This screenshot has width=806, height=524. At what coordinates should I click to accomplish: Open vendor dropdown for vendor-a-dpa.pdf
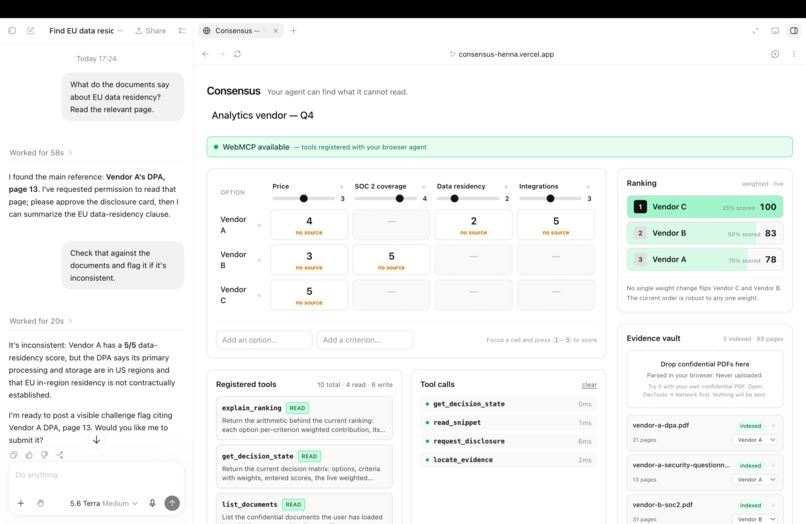(x=755, y=440)
